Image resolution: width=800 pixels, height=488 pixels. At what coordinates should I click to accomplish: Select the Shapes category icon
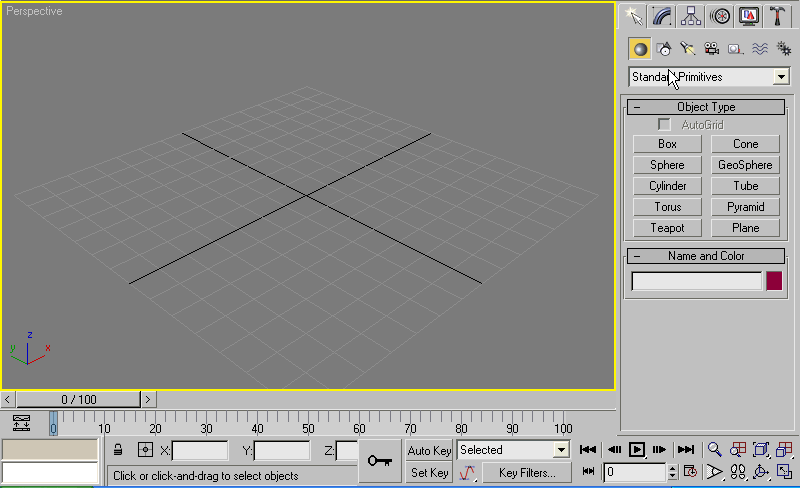(664, 49)
